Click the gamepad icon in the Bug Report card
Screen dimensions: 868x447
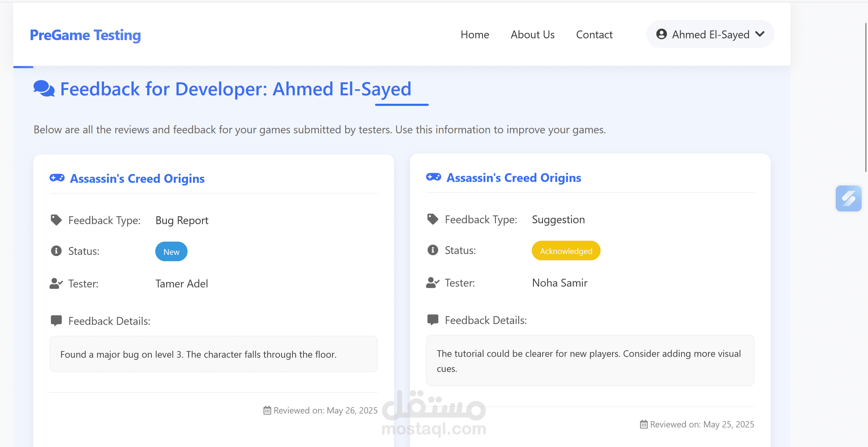tap(57, 178)
